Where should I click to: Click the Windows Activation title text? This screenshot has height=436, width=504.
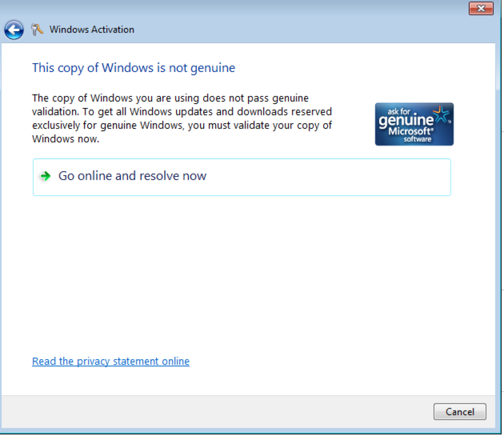click(x=92, y=29)
